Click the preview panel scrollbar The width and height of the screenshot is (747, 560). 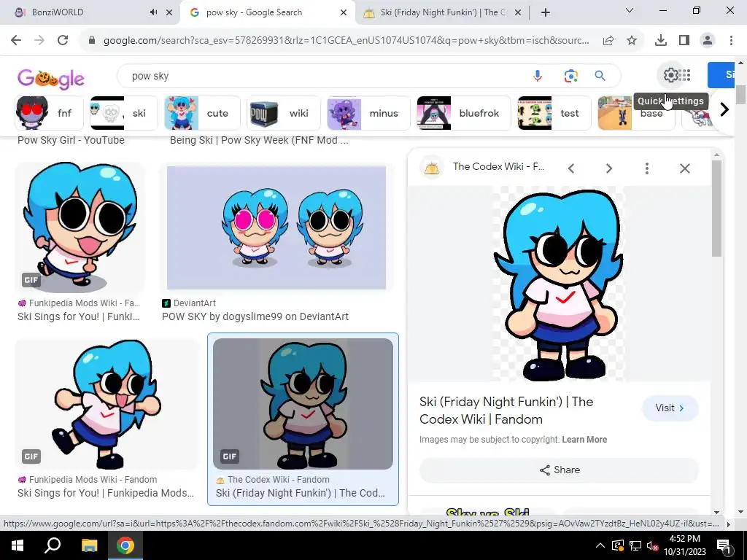click(x=716, y=209)
